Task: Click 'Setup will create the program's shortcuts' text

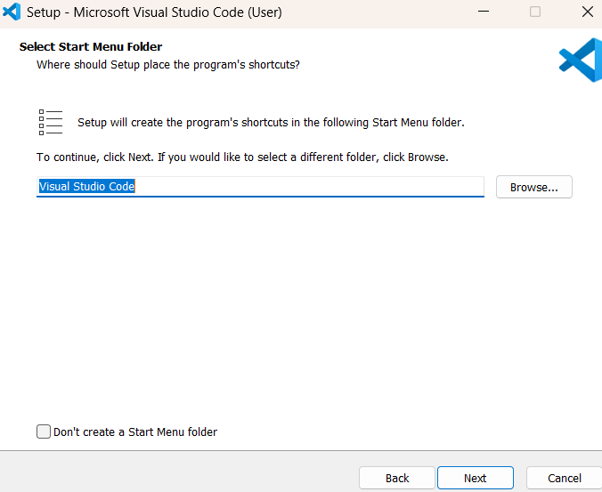Action: (x=271, y=123)
